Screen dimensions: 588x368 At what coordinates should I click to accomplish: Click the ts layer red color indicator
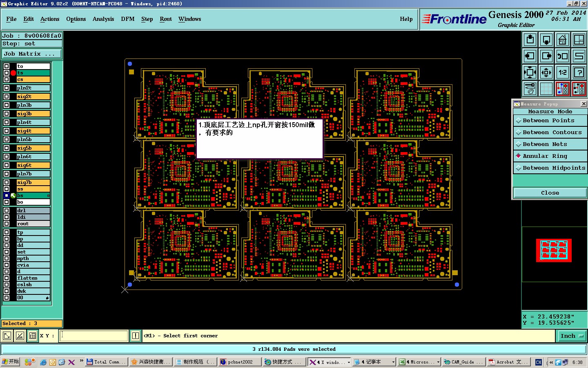tap(13, 73)
